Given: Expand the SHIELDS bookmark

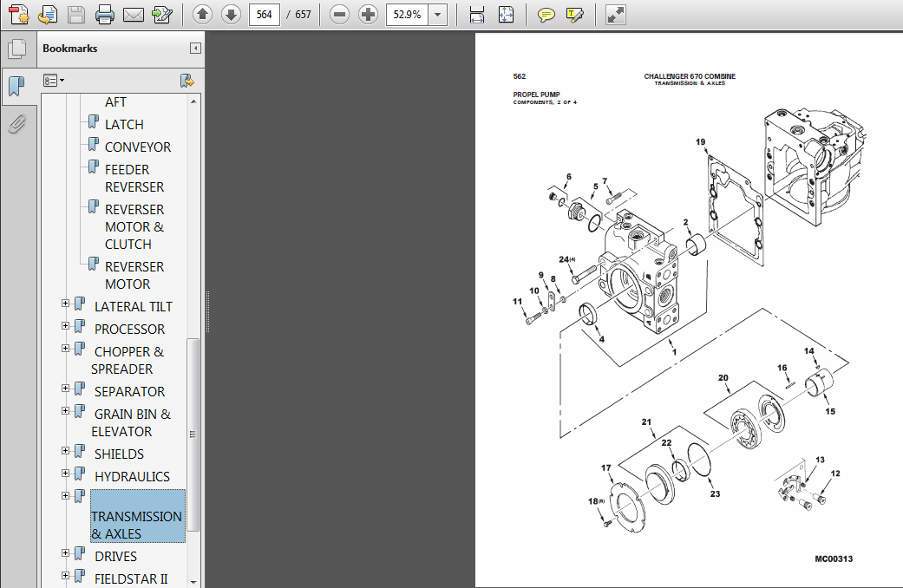Looking at the screenshot, I should [x=66, y=451].
